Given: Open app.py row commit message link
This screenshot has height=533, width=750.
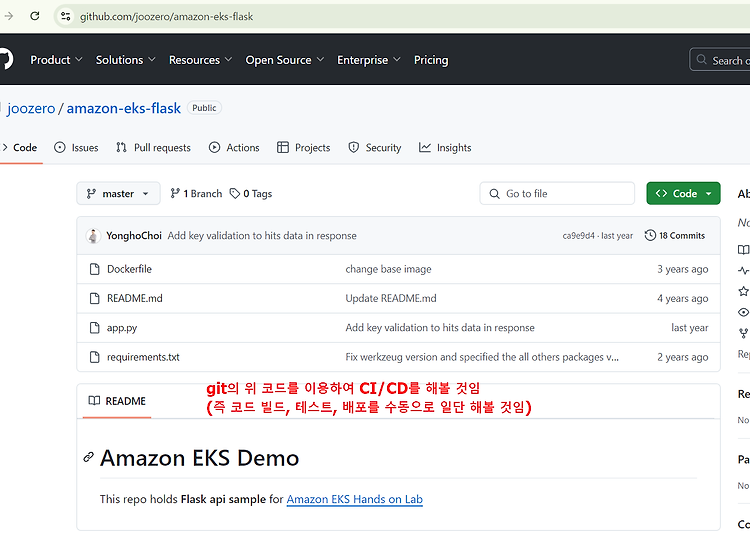Looking at the screenshot, I should (x=440, y=328).
